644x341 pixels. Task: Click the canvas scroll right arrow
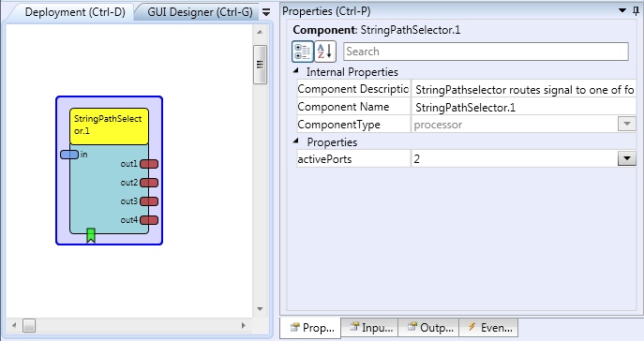point(243,325)
